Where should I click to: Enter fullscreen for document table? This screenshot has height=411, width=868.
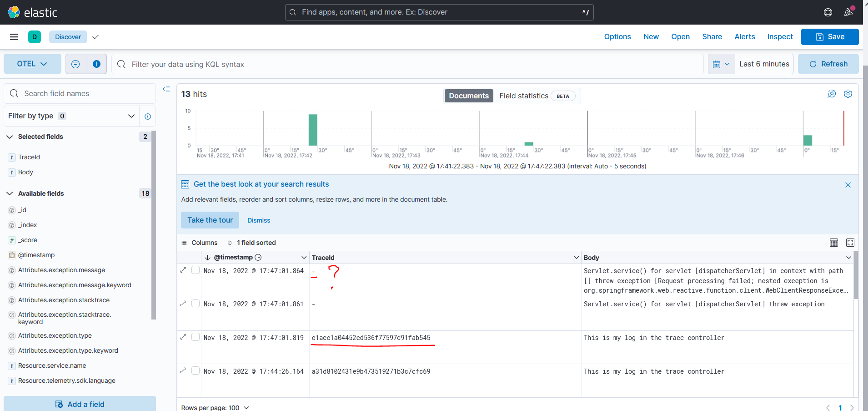pos(850,243)
